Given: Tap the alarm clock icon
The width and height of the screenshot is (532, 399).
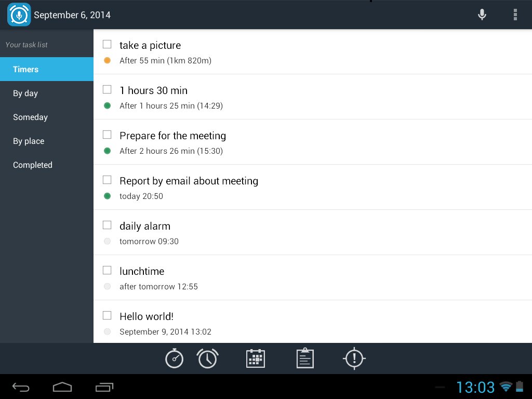Looking at the screenshot, I should tap(207, 358).
